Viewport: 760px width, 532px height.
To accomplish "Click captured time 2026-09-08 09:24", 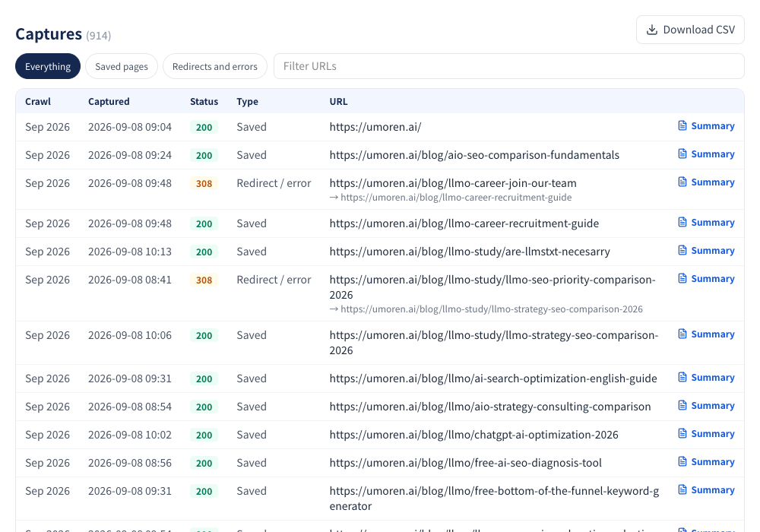I will pos(130,155).
